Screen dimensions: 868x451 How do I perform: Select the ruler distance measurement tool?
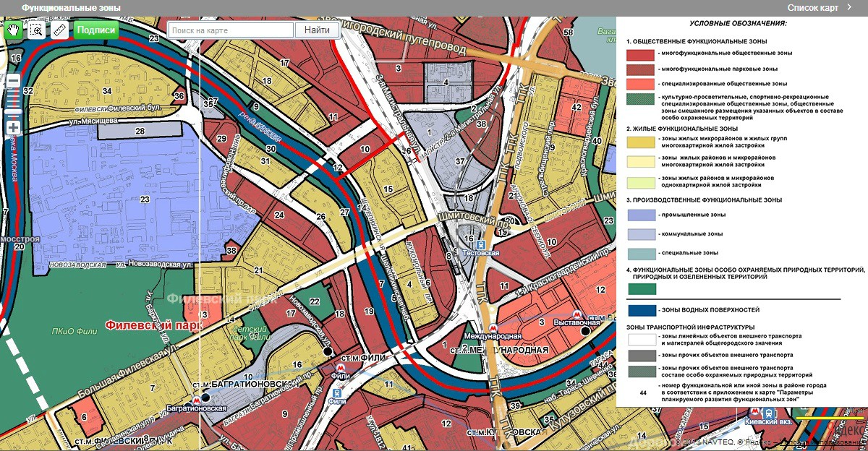59,30
